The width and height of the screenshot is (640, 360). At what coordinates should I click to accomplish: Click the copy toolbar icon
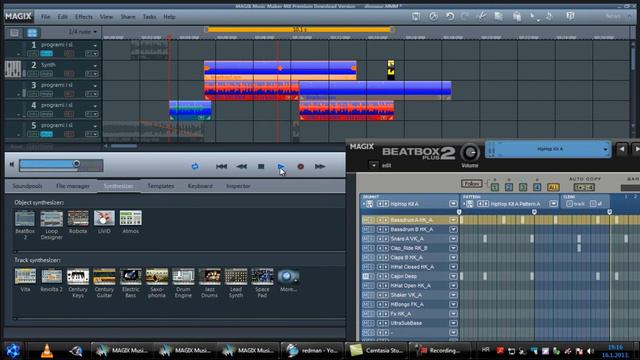click(498, 16)
